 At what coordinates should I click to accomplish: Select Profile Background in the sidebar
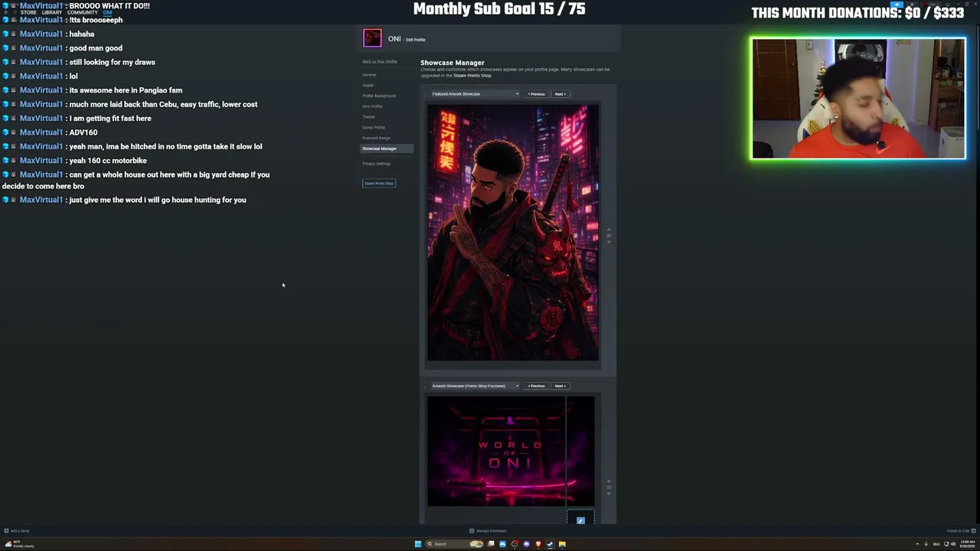click(x=379, y=96)
